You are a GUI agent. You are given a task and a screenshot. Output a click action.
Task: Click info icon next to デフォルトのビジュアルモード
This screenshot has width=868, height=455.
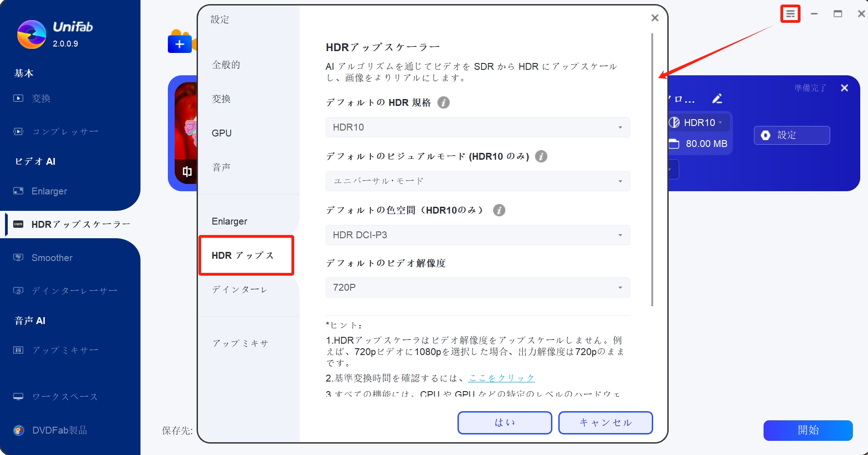click(541, 157)
